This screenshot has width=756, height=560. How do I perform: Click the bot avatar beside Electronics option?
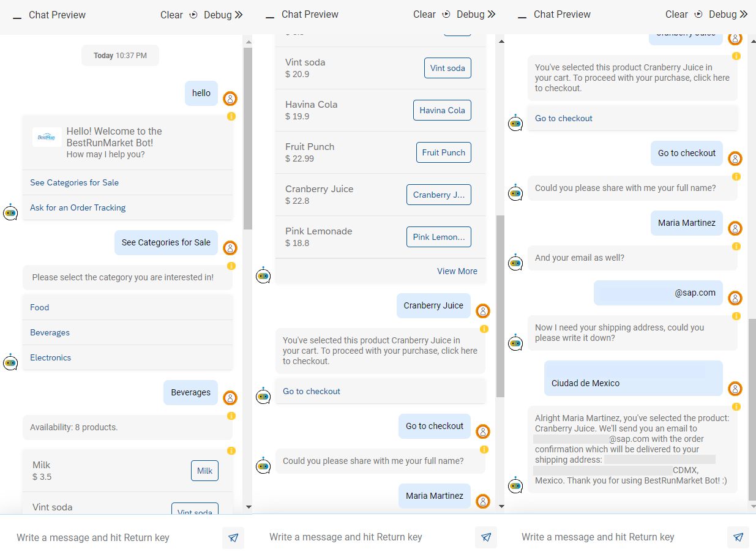tap(10, 362)
